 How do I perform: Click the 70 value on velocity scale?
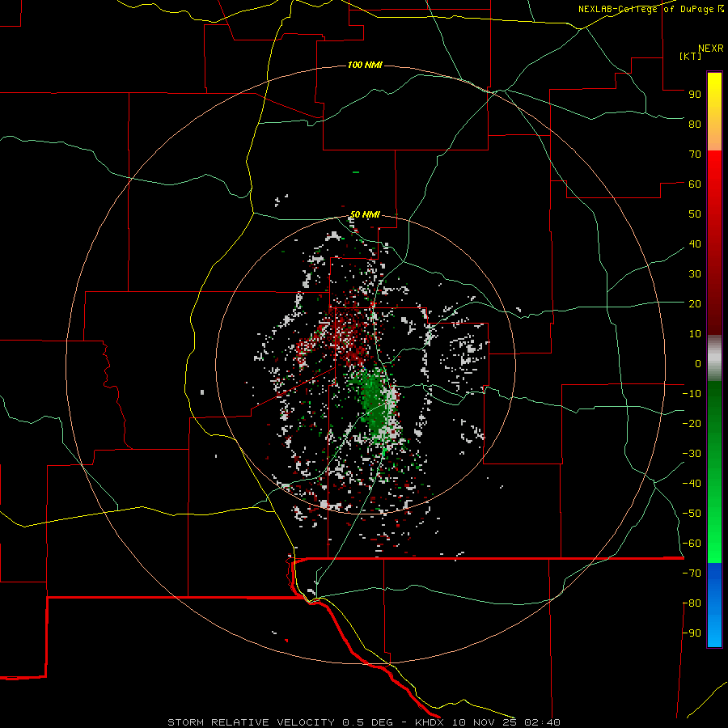pyautogui.click(x=695, y=154)
